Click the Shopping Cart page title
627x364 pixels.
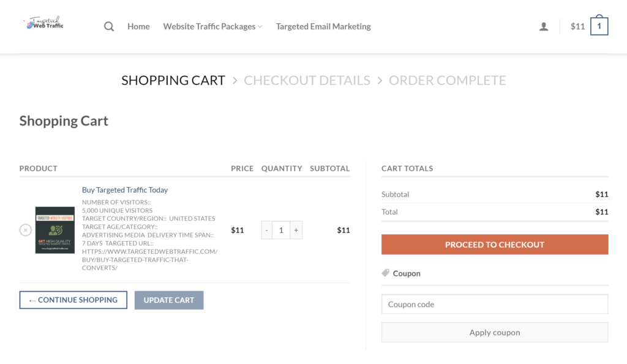tap(64, 121)
